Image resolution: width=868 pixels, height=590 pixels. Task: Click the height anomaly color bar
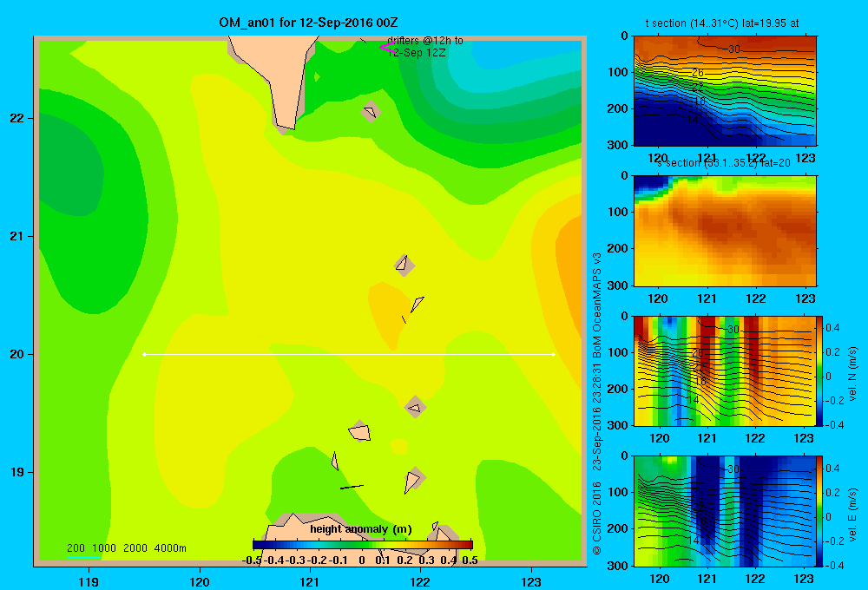coord(363,544)
